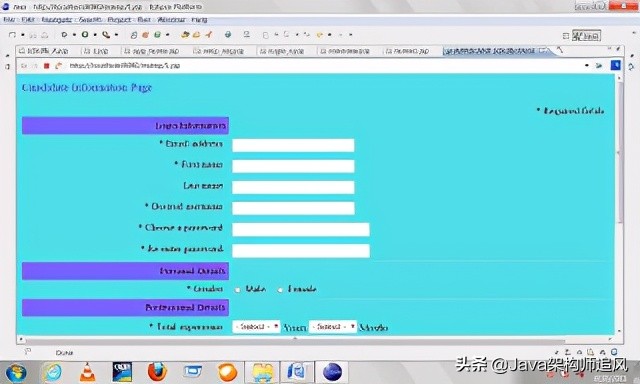Switch to the second editor tab
The width and height of the screenshot is (640, 384).
[x=96, y=51]
